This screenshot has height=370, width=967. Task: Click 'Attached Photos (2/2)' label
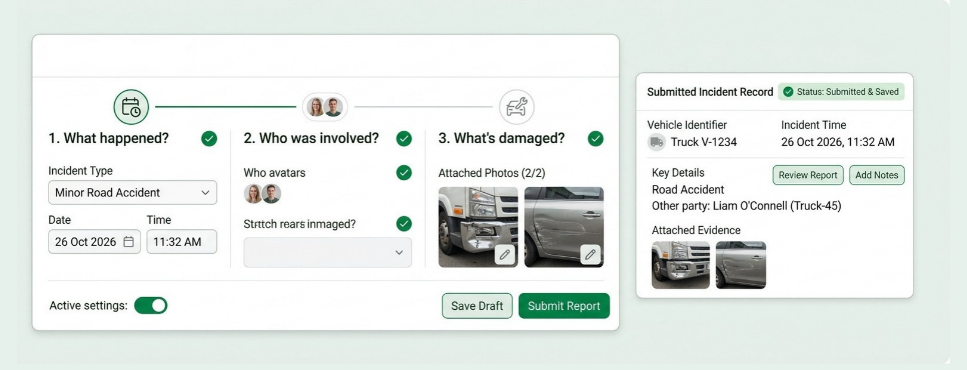pyautogui.click(x=492, y=173)
